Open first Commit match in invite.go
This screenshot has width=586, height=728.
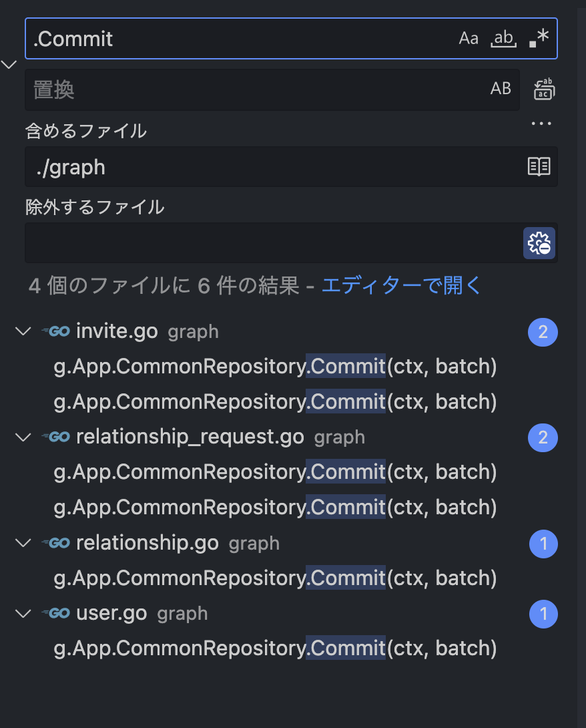275,366
